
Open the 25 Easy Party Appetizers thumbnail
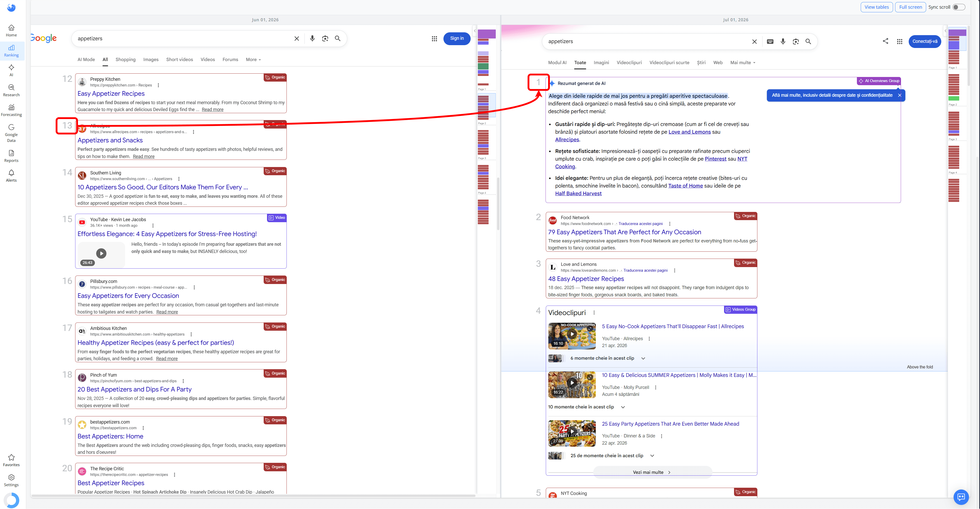pyautogui.click(x=572, y=433)
